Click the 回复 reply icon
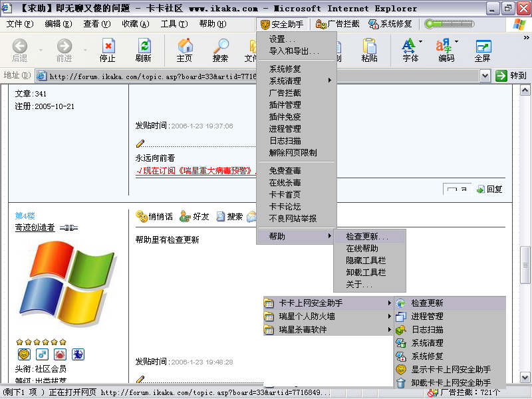 coord(480,190)
